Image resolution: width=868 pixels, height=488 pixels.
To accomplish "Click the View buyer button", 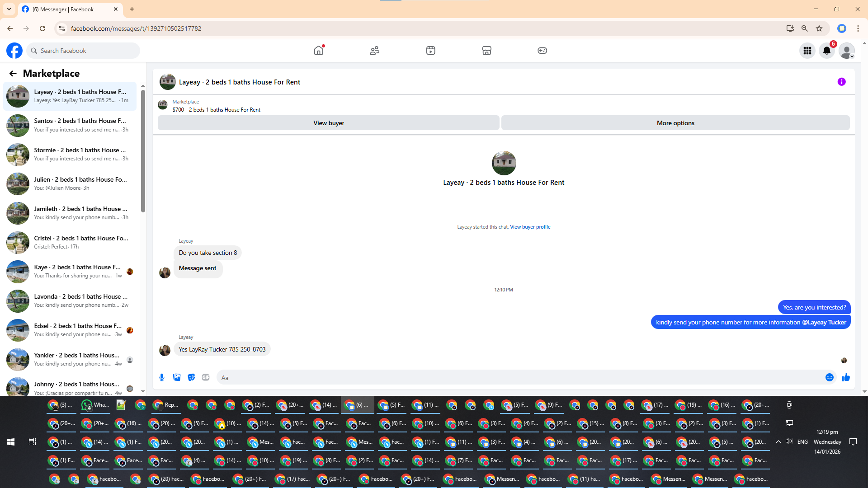I will click(328, 123).
